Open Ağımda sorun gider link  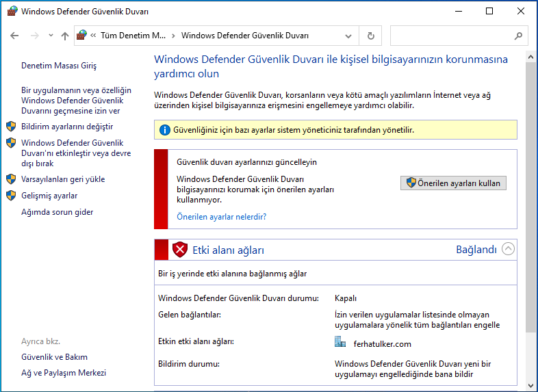(x=57, y=212)
